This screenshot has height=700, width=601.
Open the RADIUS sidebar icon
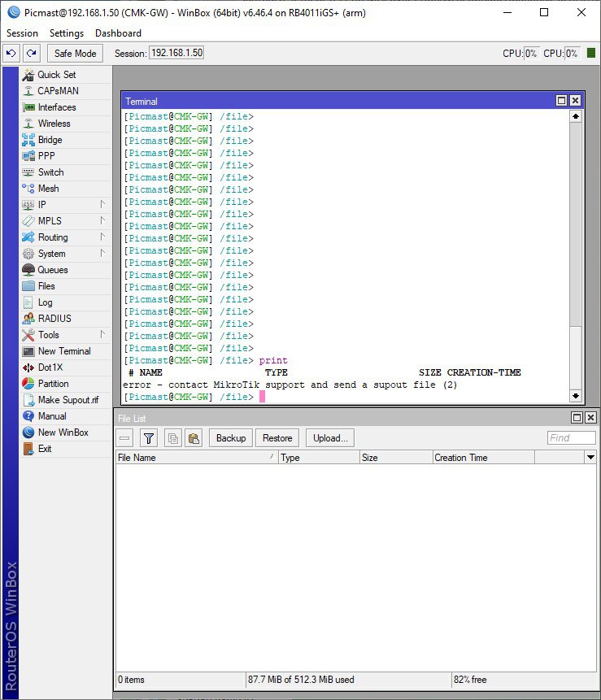[28, 319]
